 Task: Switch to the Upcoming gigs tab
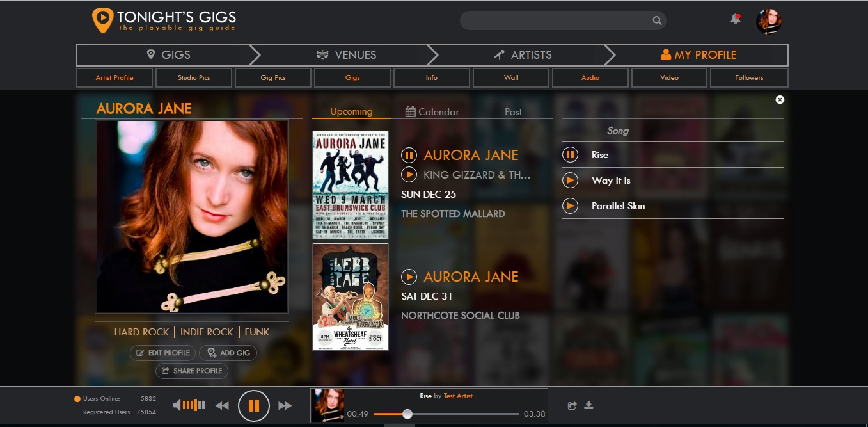(x=351, y=111)
